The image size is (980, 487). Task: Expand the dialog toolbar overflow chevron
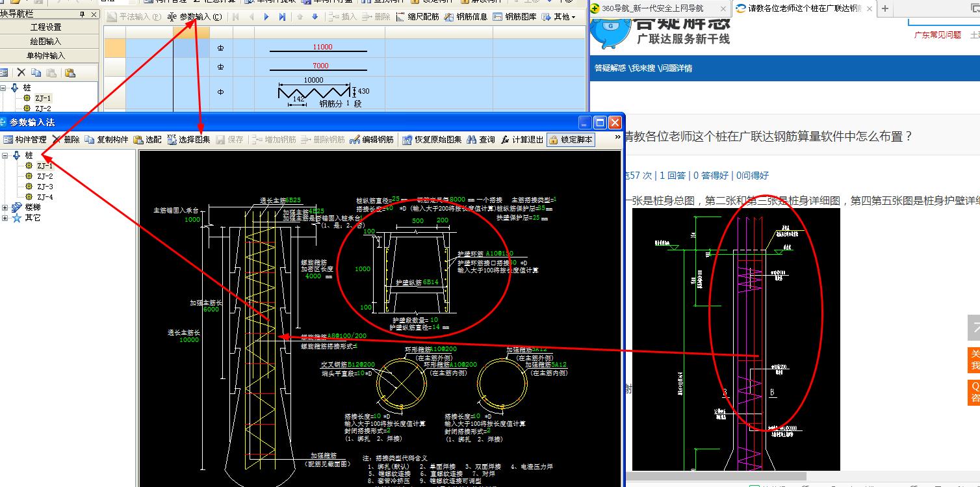click(x=617, y=137)
